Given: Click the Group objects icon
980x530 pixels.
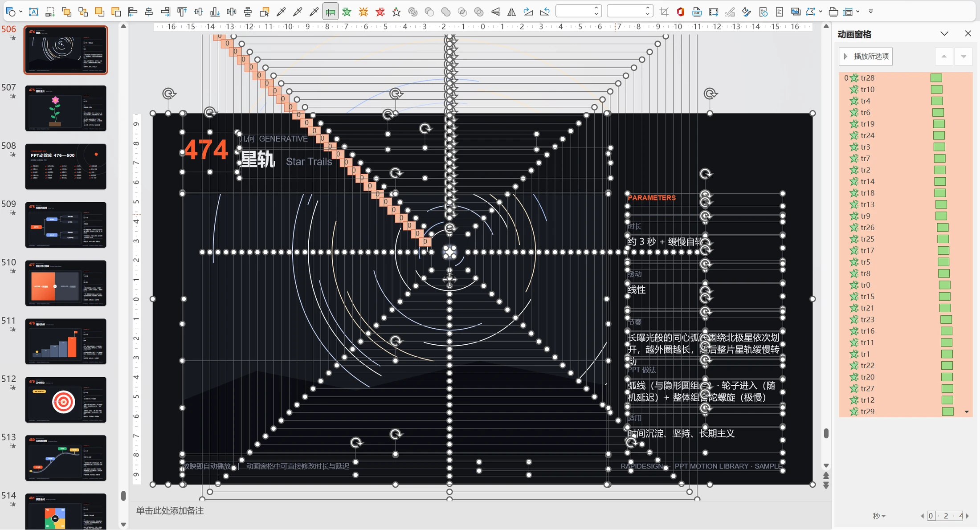Looking at the screenshot, I should click(66, 12).
